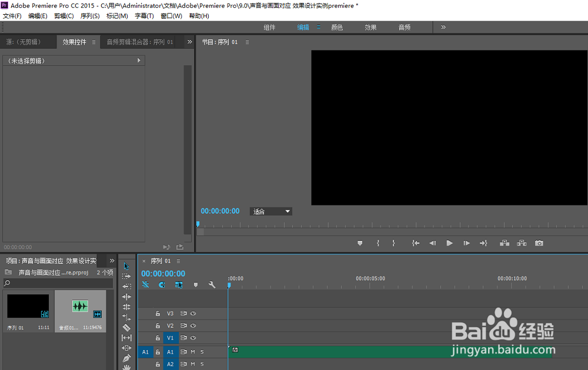
Task: Expand the 未选择剪辑 clip flyout arrow
Action: [139, 60]
